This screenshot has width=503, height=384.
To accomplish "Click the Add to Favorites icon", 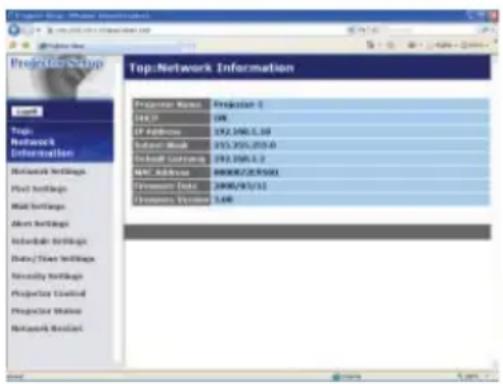I will click(x=26, y=45).
